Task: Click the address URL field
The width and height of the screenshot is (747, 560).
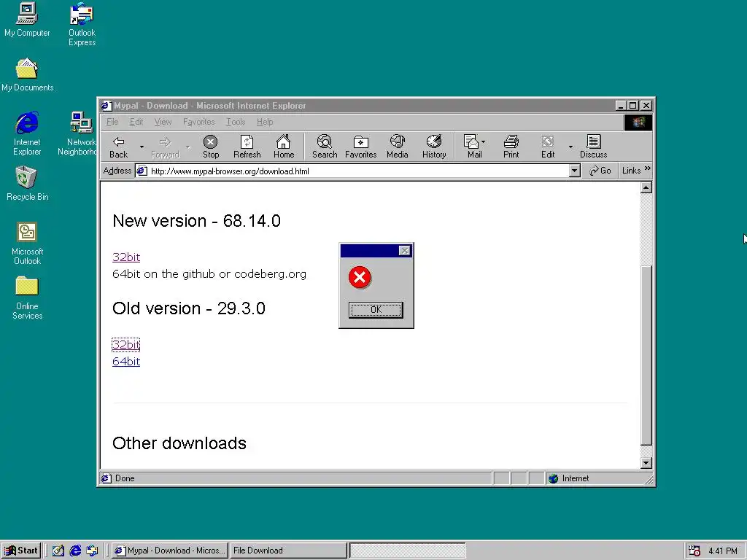Action: [x=352, y=171]
